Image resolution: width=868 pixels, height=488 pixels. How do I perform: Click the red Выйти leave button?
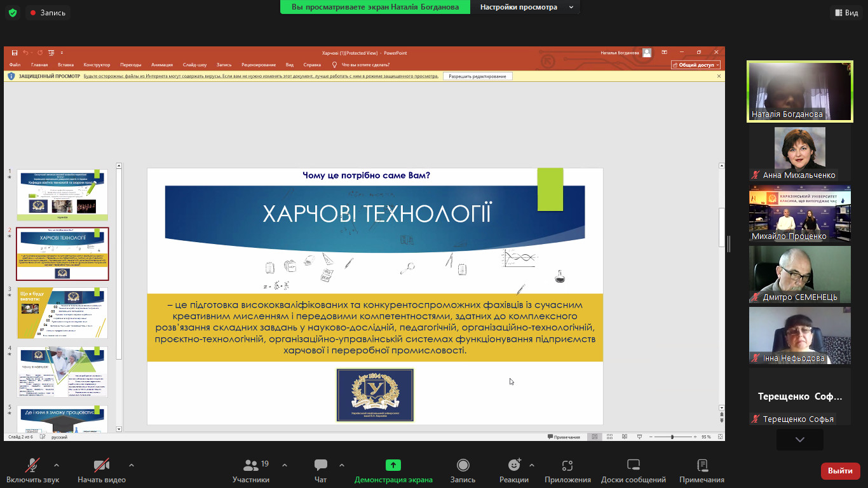(840, 471)
